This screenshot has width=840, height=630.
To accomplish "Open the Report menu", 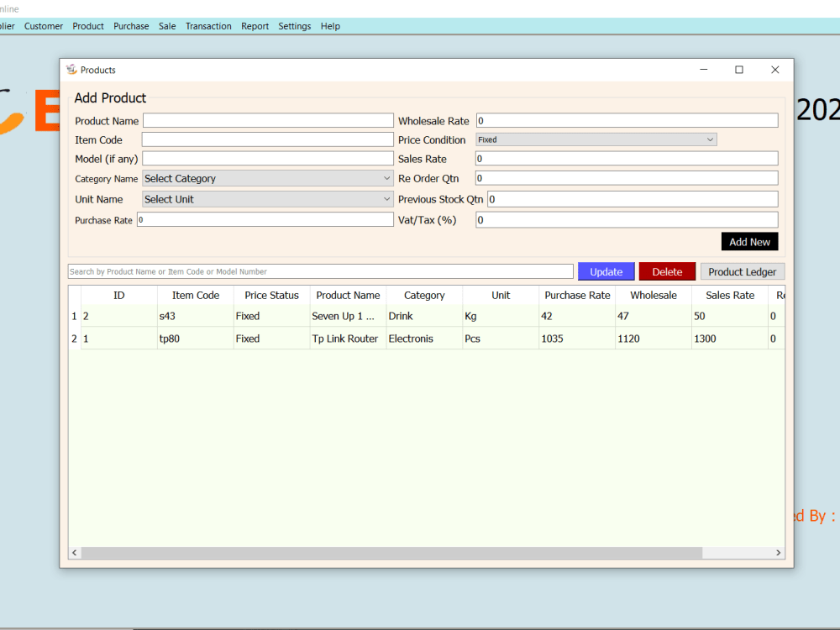I will point(255,26).
